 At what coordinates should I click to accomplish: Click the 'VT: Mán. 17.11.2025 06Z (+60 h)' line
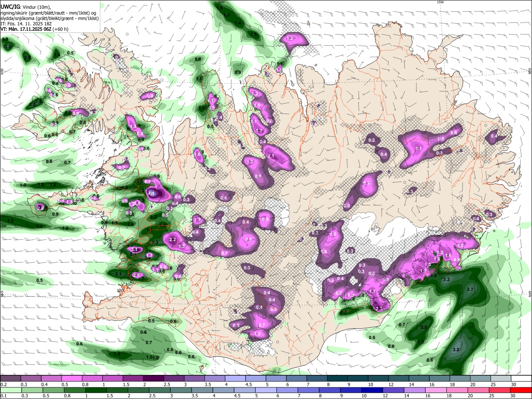point(34,30)
